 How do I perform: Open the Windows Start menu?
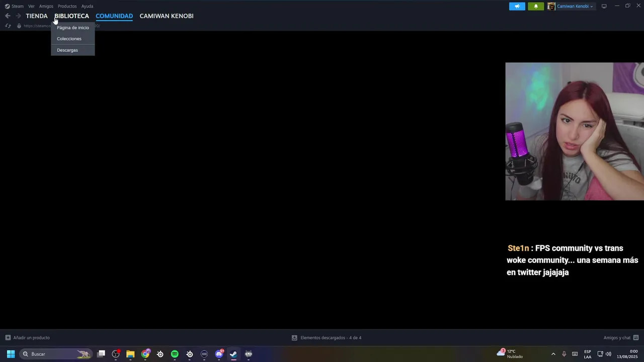(11, 354)
